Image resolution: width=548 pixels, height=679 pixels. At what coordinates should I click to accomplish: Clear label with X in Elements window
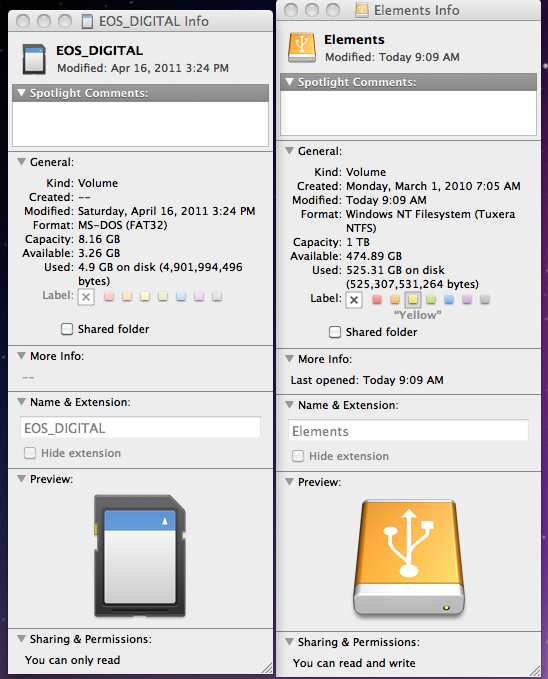coord(354,300)
